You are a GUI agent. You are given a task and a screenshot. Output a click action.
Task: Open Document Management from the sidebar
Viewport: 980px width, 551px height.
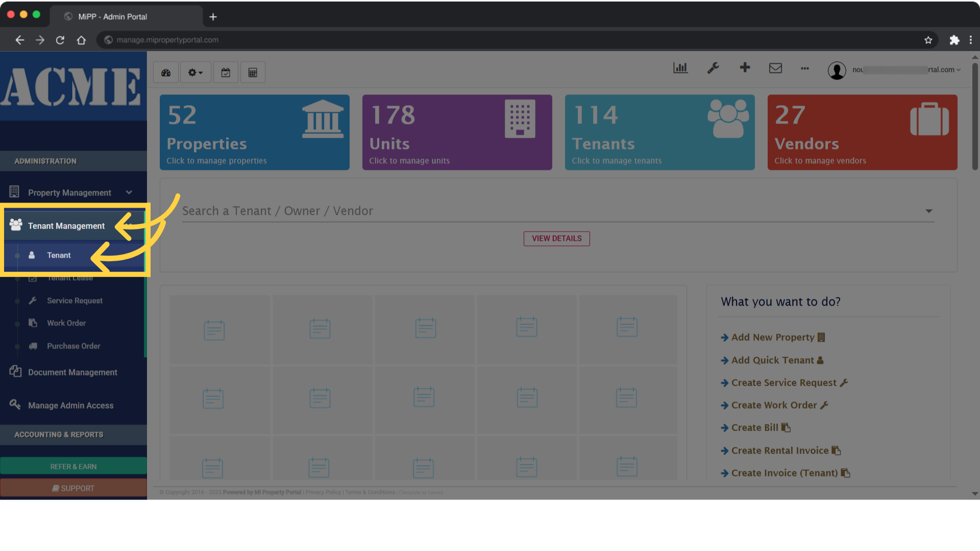point(72,372)
